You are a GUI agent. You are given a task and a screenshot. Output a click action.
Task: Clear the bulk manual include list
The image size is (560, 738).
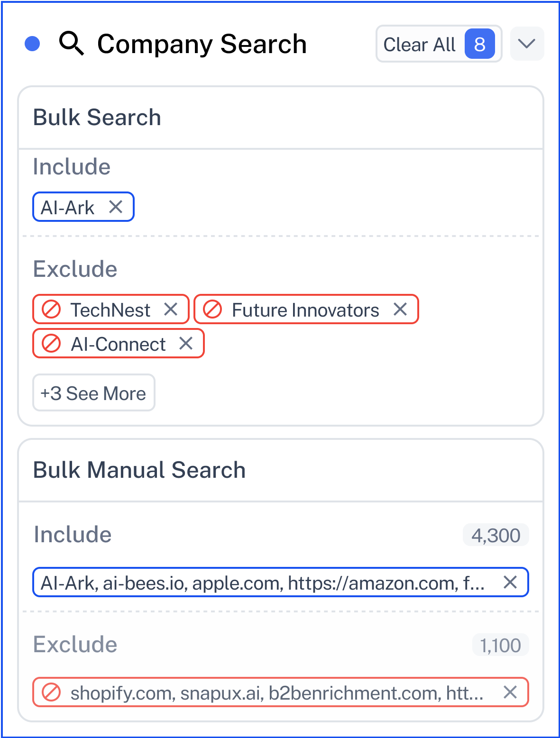510,582
